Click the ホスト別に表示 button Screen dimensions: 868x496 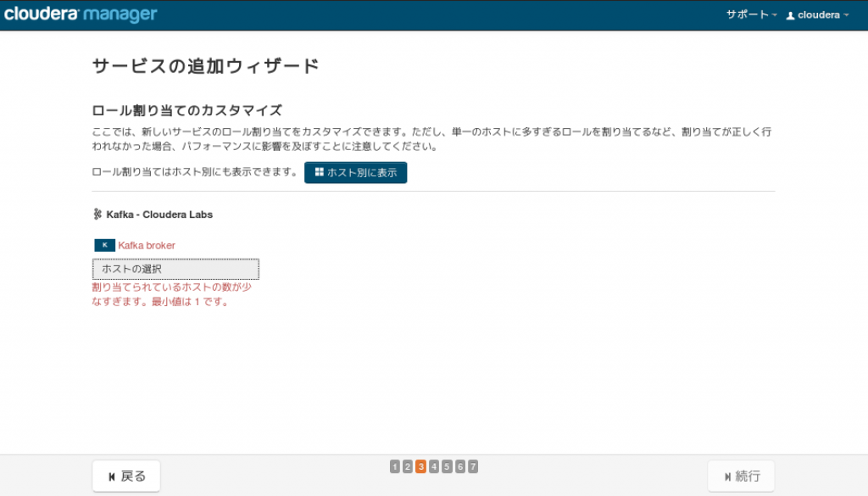(x=355, y=173)
